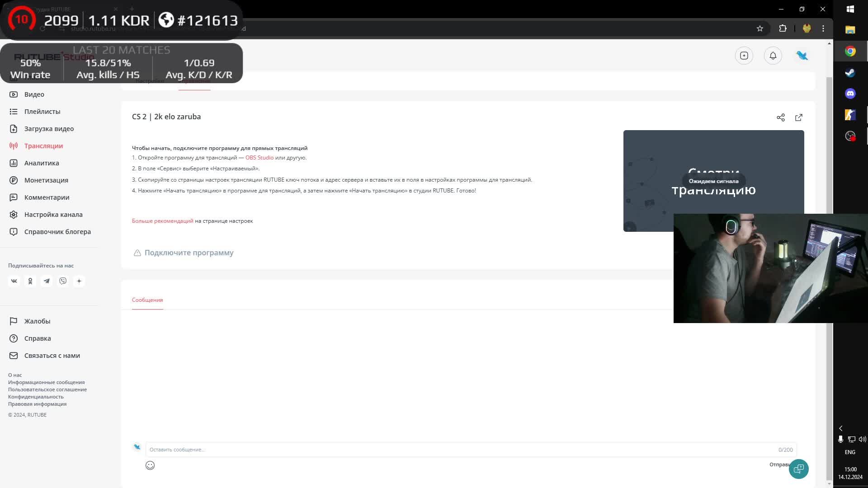This screenshot has width=868, height=488.
Task: Click the Windows Start button
Action: 850,9
